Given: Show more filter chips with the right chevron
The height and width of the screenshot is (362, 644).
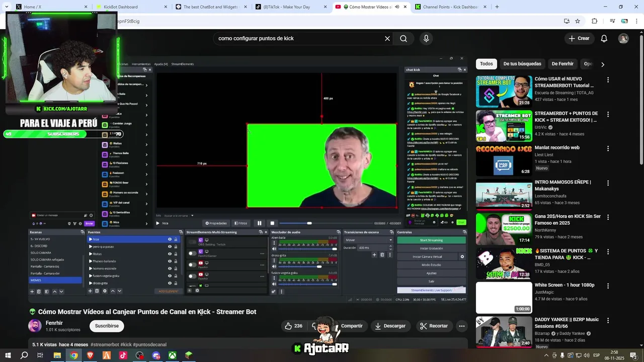Looking at the screenshot, I should (603, 64).
